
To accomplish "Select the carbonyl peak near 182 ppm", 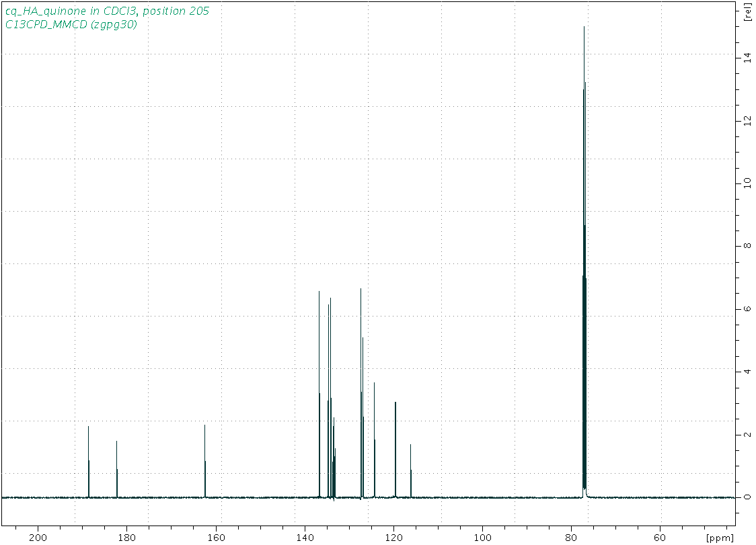I will [116, 468].
